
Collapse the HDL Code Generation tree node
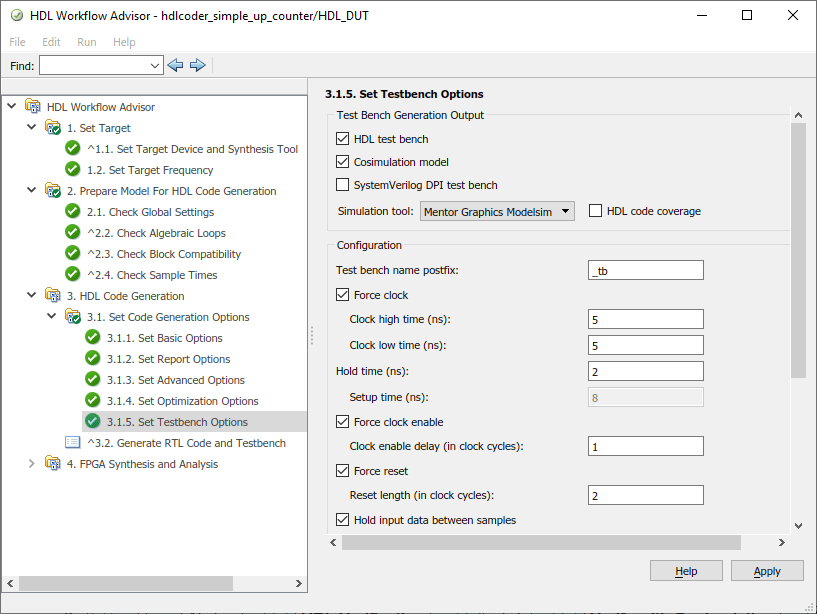pos(32,296)
